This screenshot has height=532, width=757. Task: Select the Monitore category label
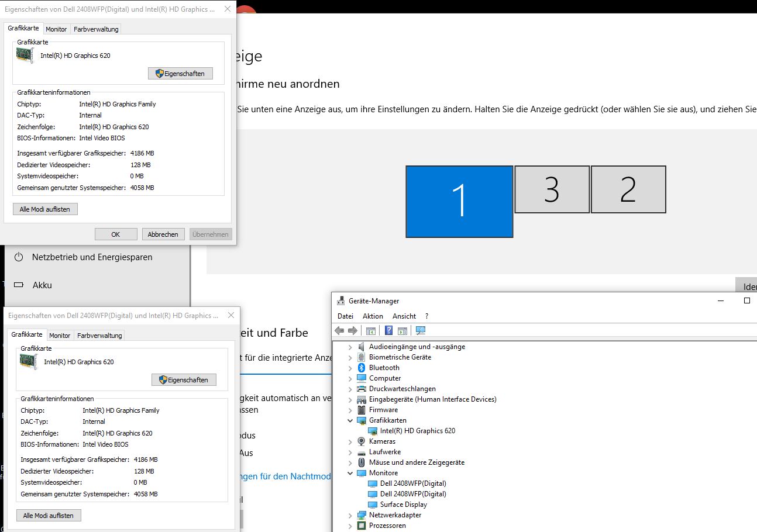pyautogui.click(x=383, y=473)
